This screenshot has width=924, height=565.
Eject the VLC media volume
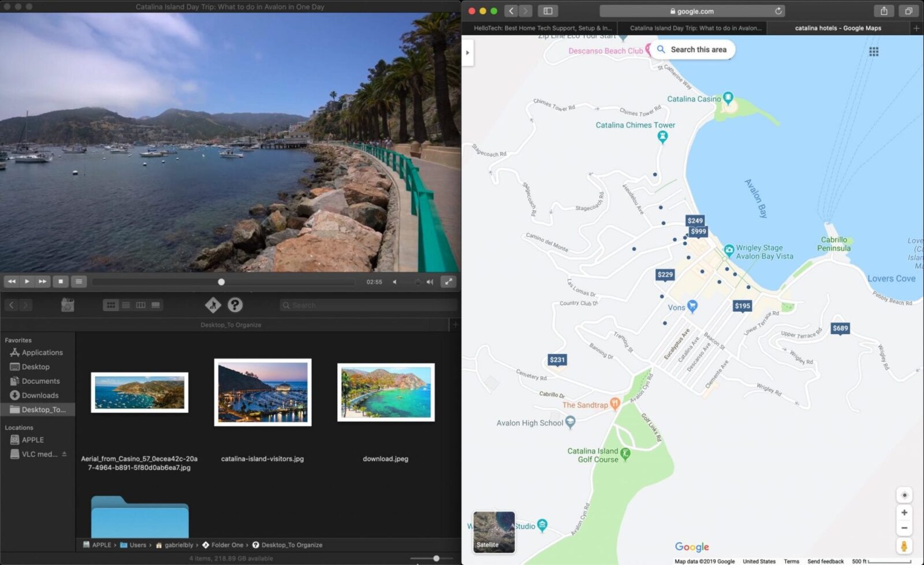(64, 454)
